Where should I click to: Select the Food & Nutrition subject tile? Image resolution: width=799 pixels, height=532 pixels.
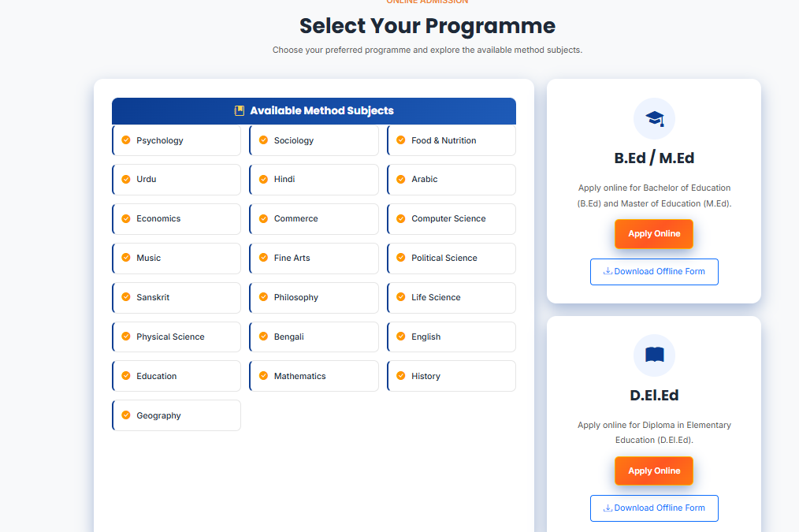tap(452, 140)
